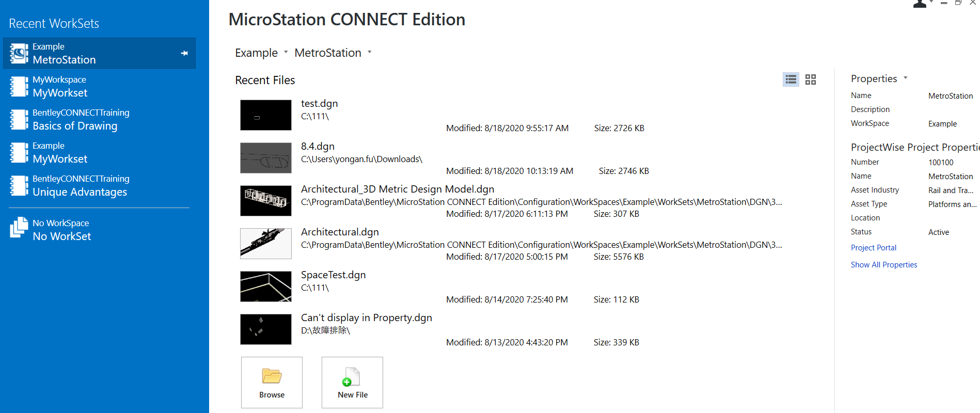Click the Basics of Drawing workset icon
This screenshot has height=413, width=980.
coord(19,119)
